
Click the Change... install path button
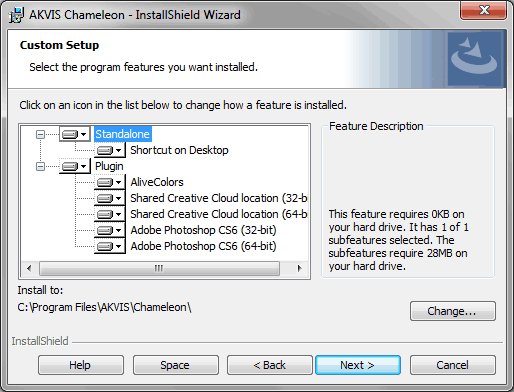(x=453, y=311)
